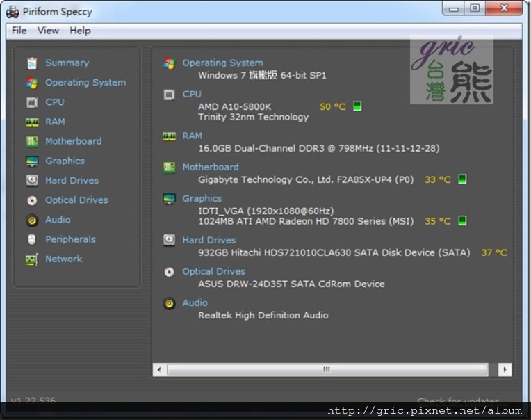Click RAM stick icon in summary panel

tap(170, 136)
